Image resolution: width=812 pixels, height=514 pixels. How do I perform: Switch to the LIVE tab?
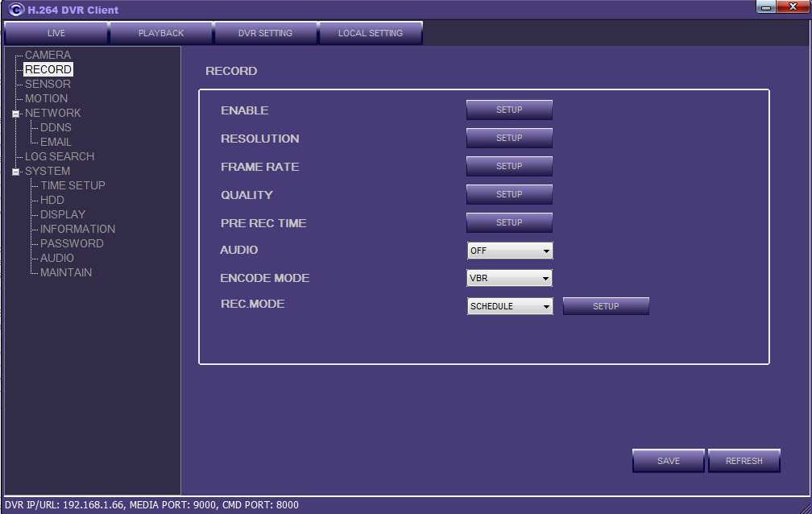pos(56,33)
